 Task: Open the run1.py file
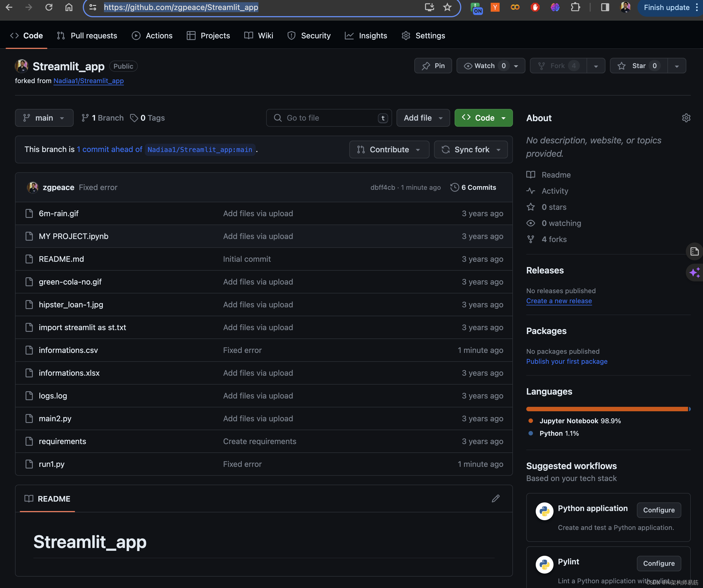(x=52, y=464)
